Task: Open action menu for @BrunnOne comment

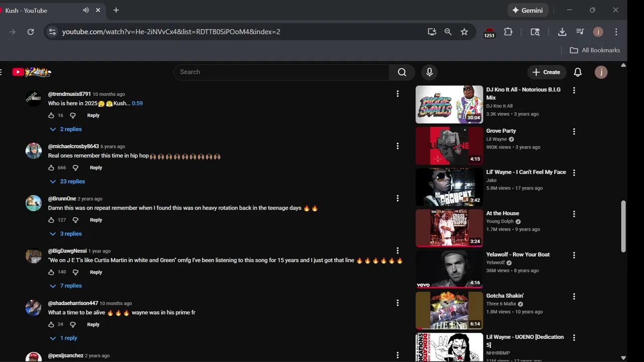Action: coord(397,198)
